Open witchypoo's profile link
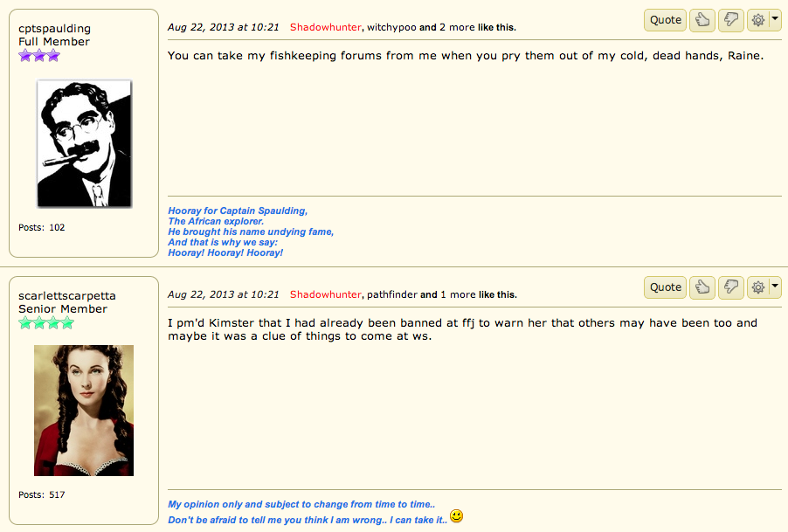The width and height of the screenshot is (788, 532). tap(391, 27)
